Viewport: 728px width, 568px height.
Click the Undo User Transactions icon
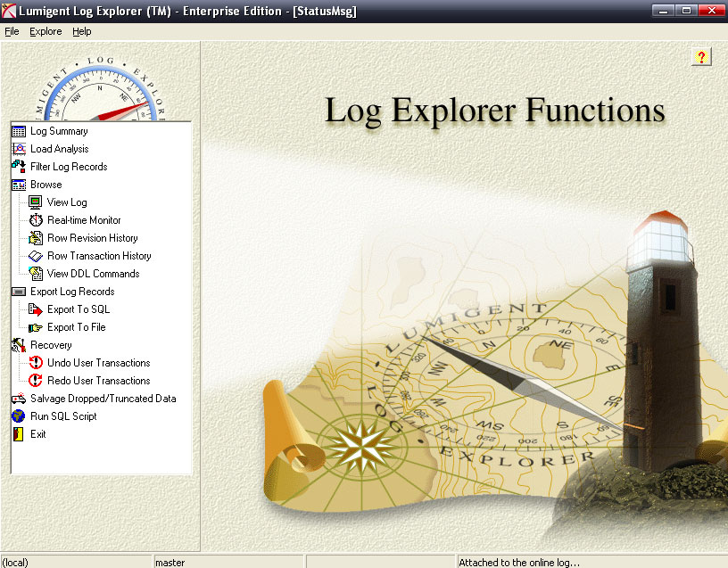pos(36,363)
